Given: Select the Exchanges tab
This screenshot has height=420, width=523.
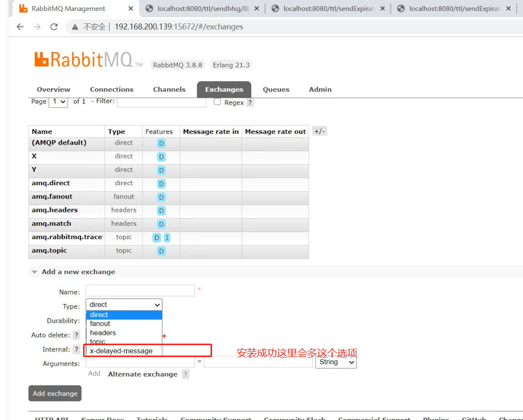Looking at the screenshot, I should tap(224, 89).
